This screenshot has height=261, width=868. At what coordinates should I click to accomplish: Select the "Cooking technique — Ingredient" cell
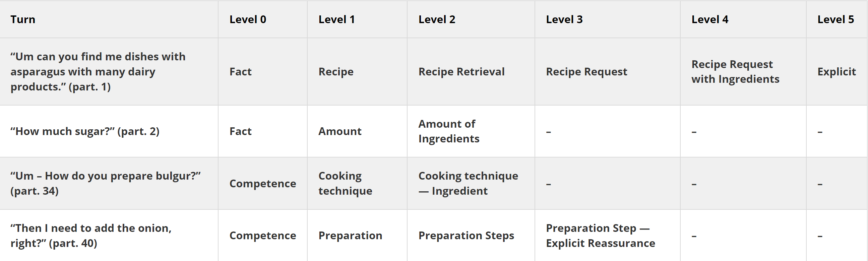pyautogui.click(x=468, y=183)
